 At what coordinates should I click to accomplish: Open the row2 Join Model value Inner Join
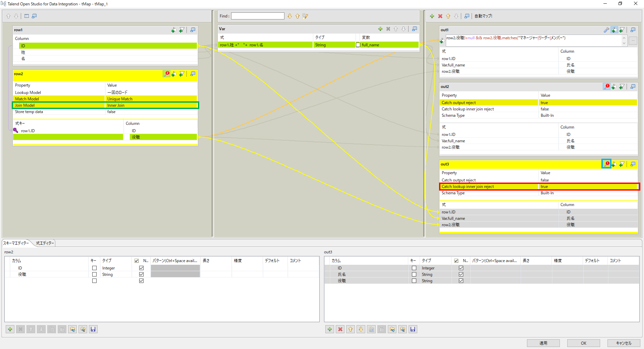click(151, 105)
